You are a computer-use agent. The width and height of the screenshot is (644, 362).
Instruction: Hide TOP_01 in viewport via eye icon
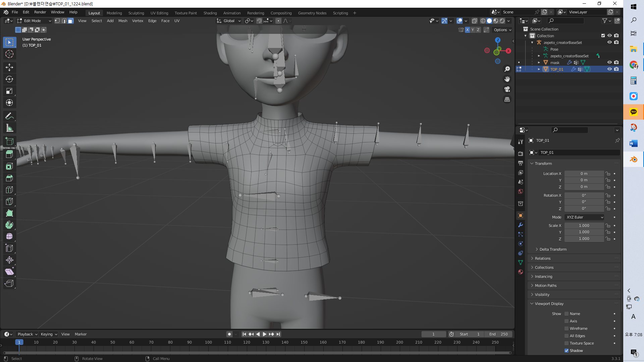609,69
